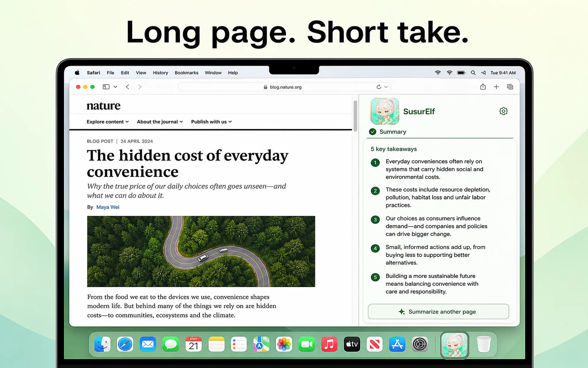This screenshot has height=368, width=588.
Task: Open the Bookmarks menu
Action: (x=186, y=73)
